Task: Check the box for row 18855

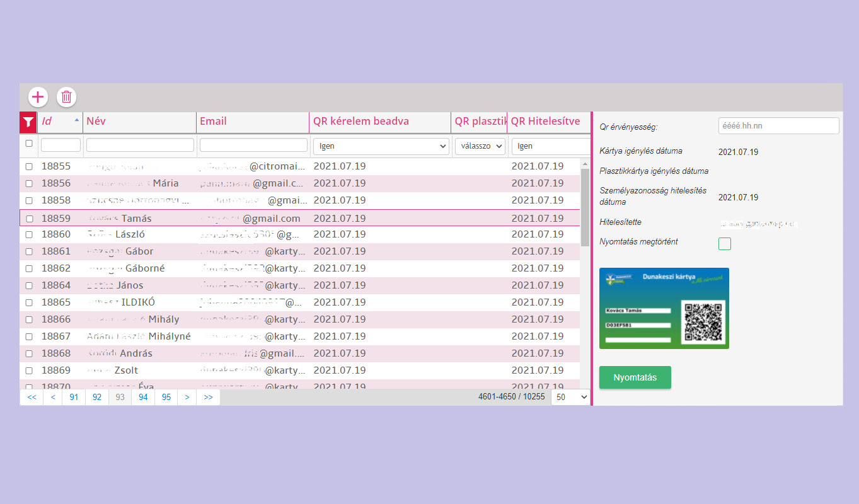Action: [x=29, y=167]
